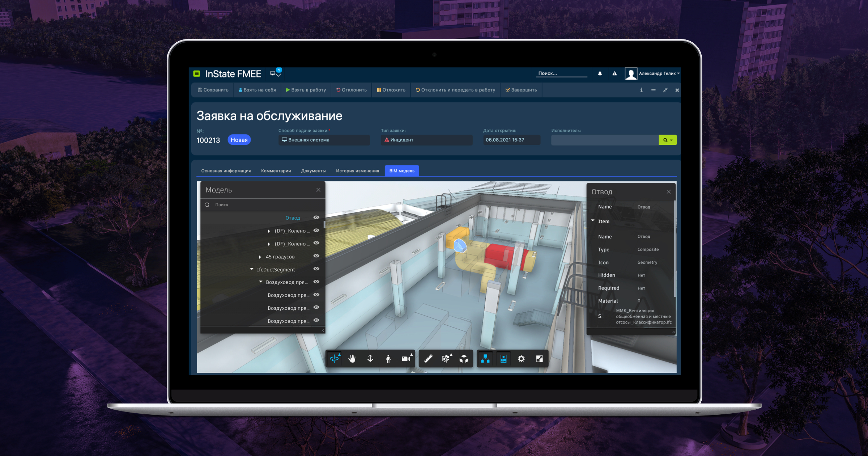Click the Взять в работу button

pyautogui.click(x=306, y=90)
